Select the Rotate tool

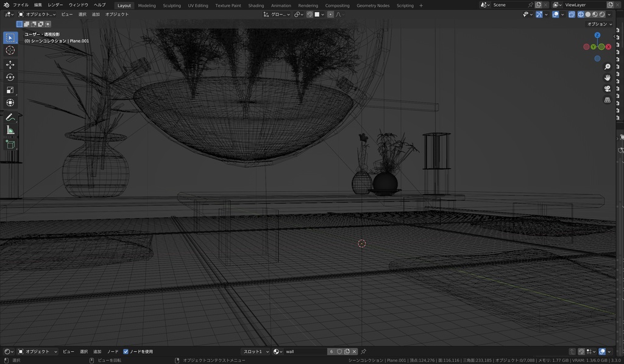pyautogui.click(x=10, y=77)
